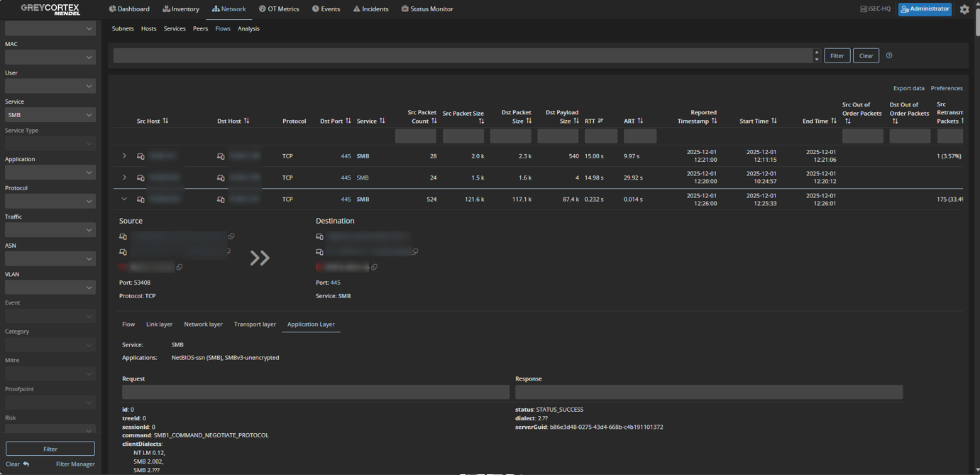Copy the last Destination address entry

(374, 267)
